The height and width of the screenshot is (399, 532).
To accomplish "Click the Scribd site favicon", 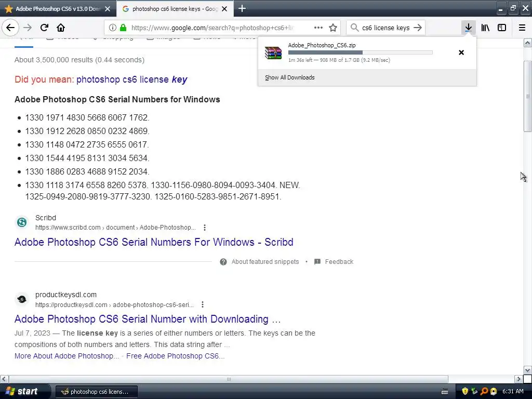I will tap(22, 222).
